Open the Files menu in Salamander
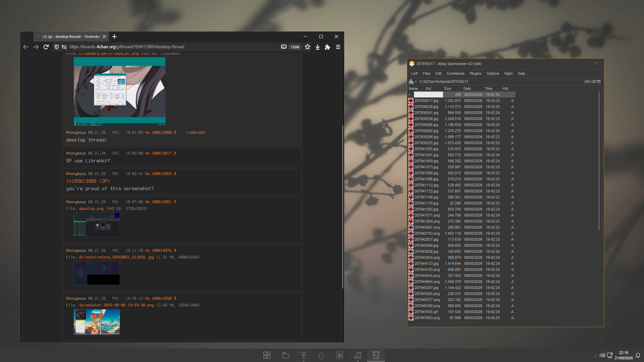The image size is (644, 362). 427,73
